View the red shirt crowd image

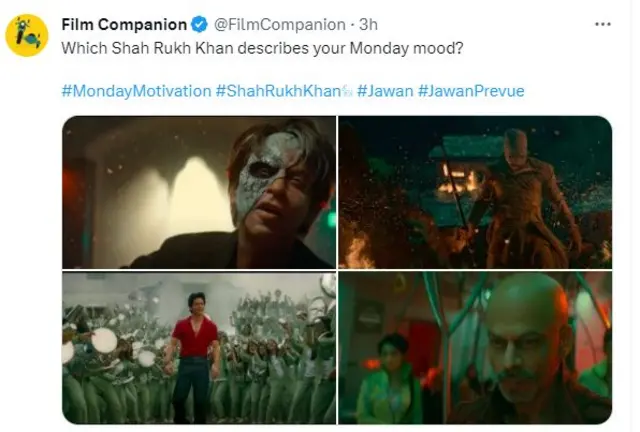[x=199, y=348]
